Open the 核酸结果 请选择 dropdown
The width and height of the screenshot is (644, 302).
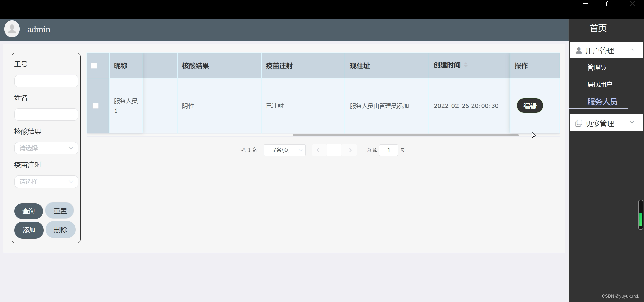(x=46, y=148)
